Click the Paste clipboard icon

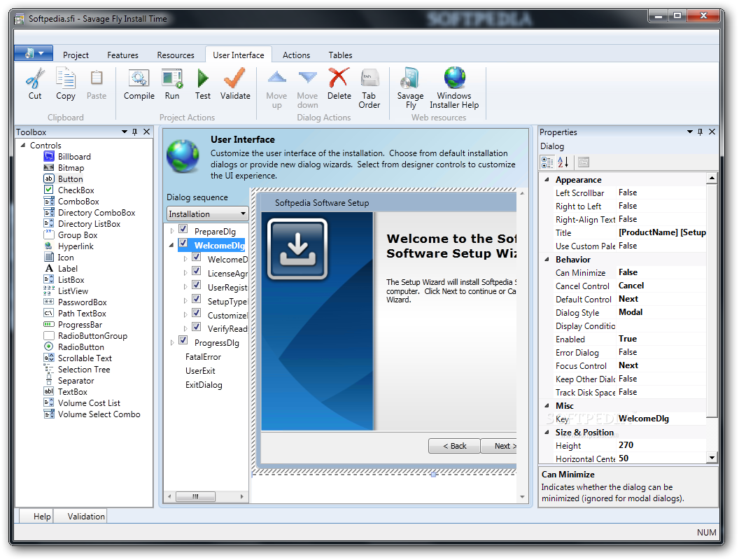[x=97, y=78]
